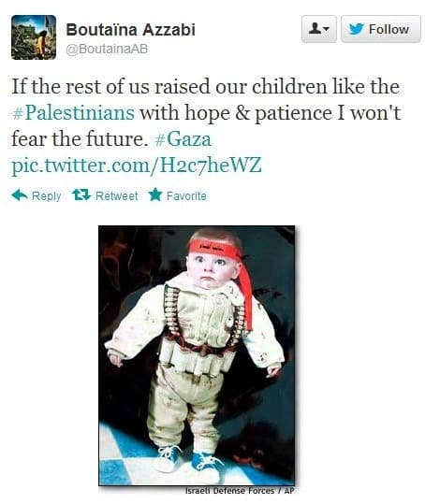The height and width of the screenshot is (504, 425).
Task: Click the Favorite star icon
Action: (x=155, y=194)
